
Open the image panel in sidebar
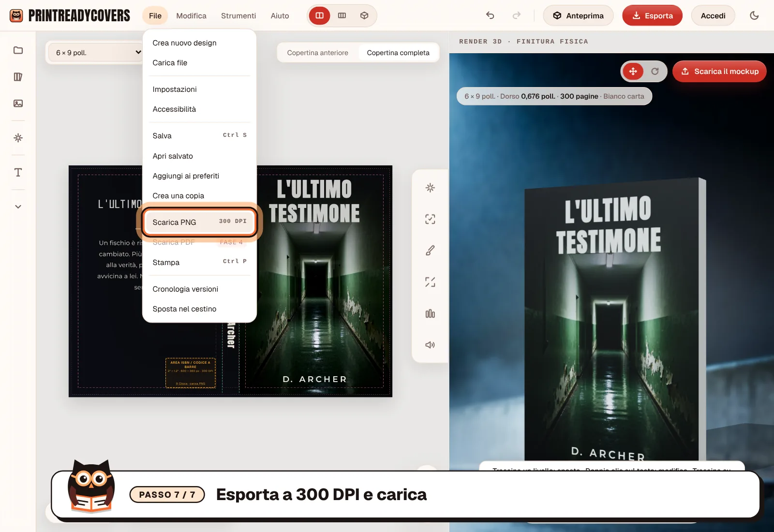pos(18,103)
